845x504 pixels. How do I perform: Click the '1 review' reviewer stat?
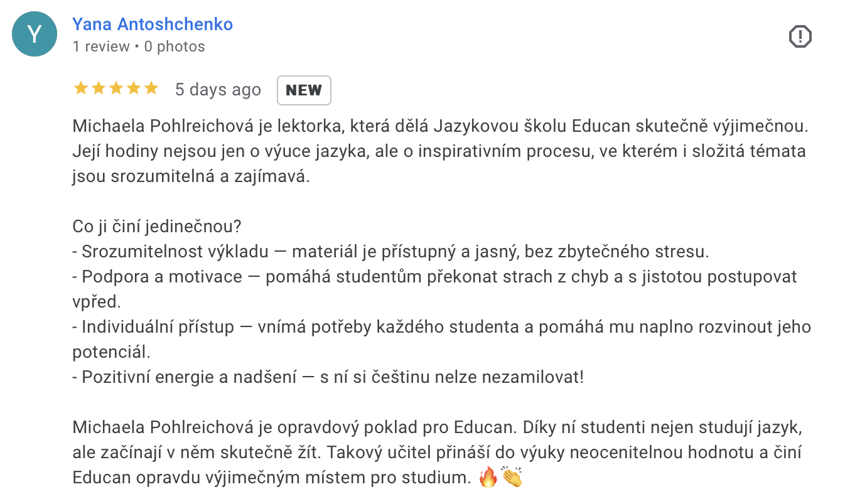pos(101,46)
